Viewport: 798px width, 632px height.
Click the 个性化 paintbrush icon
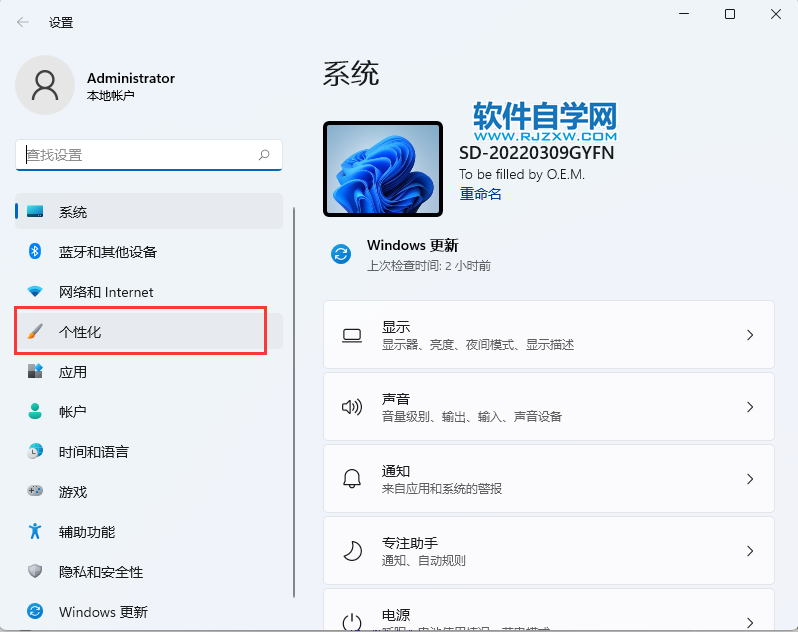[35, 332]
